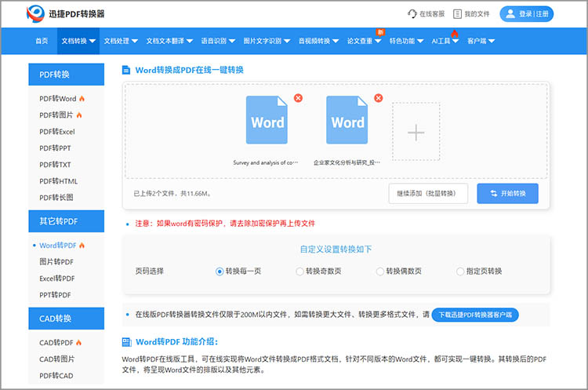Select the first Word file thumbnail
This screenshot has width=588, height=390.
coord(267,120)
